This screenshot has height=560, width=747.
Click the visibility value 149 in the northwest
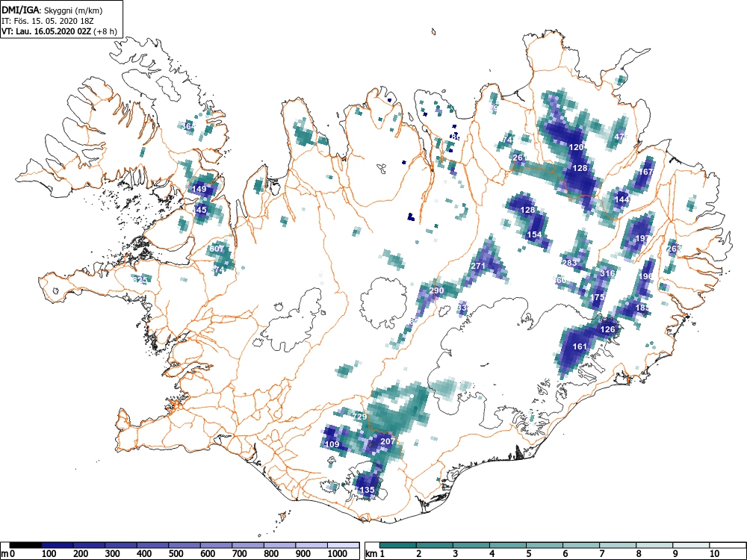coord(199,189)
